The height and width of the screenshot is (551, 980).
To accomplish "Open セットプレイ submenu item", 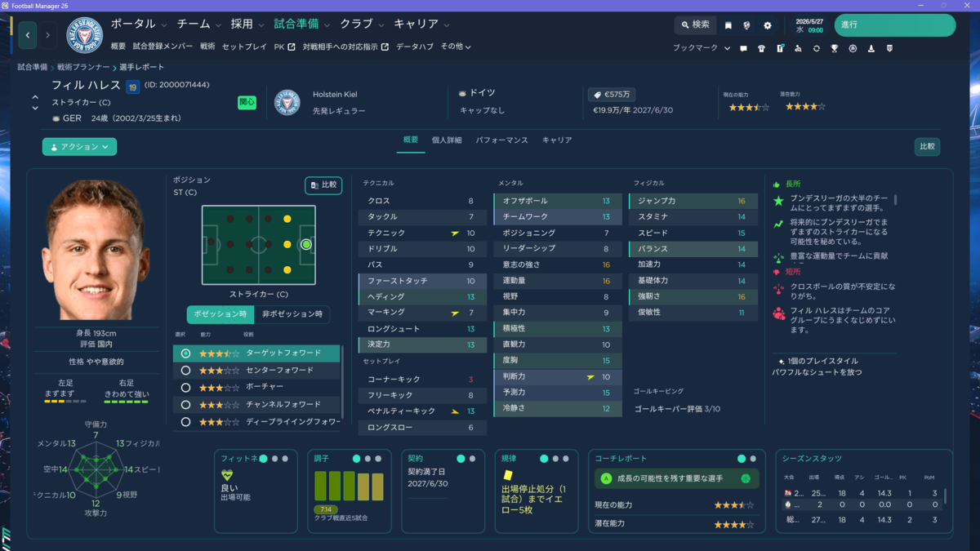I will pyautogui.click(x=244, y=47).
